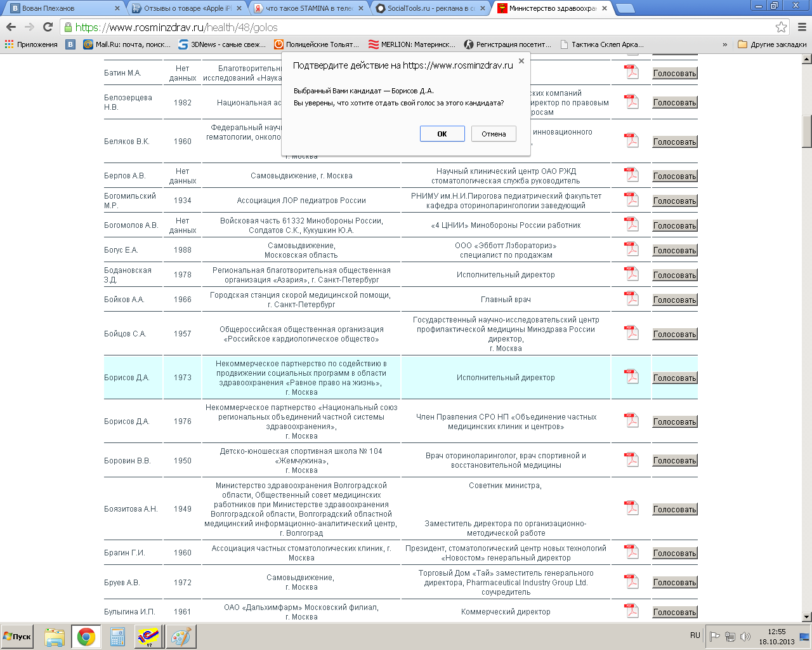Vote for Батин М.А. via Голосовать
The width and height of the screenshot is (812, 650).
675,74
